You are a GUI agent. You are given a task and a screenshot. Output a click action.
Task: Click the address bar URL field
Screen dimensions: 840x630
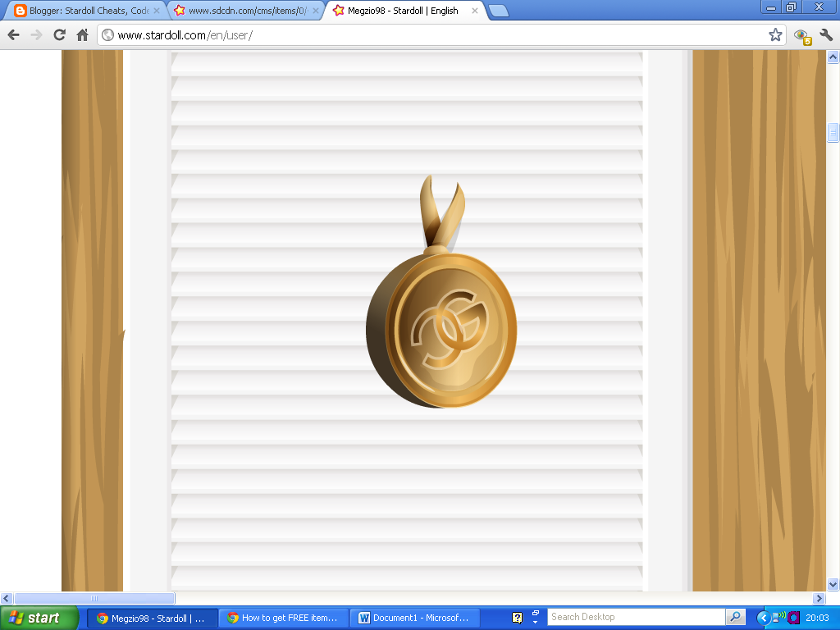coord(440,35)
